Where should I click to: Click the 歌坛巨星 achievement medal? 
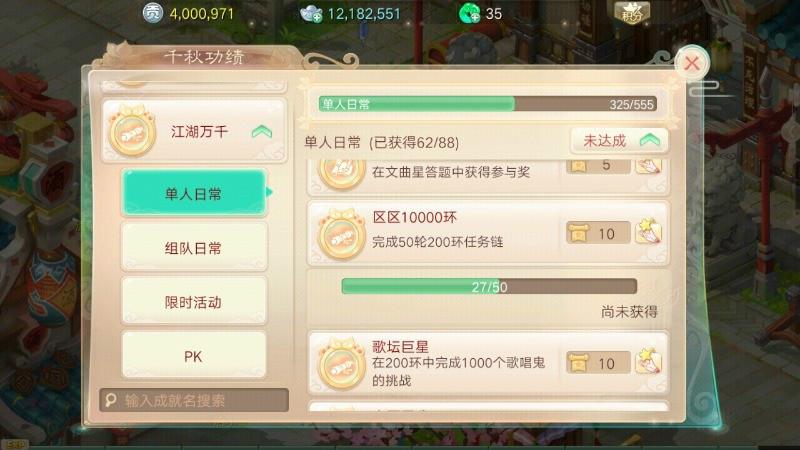[x=341, y=364]
